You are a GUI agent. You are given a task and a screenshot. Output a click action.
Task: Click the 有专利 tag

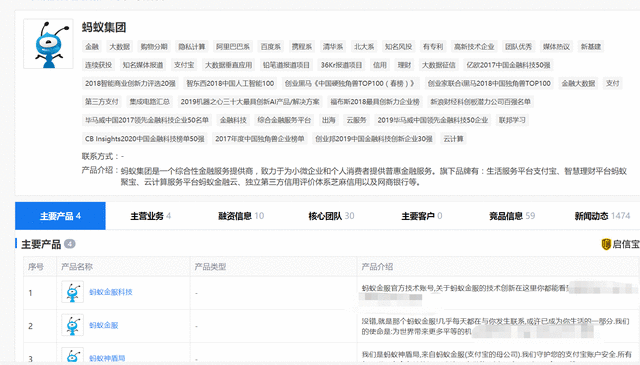pos(433,47)
